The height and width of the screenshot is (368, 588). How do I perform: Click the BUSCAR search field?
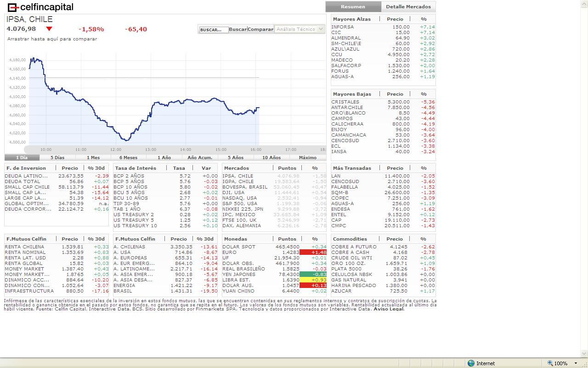coord(214,29)
